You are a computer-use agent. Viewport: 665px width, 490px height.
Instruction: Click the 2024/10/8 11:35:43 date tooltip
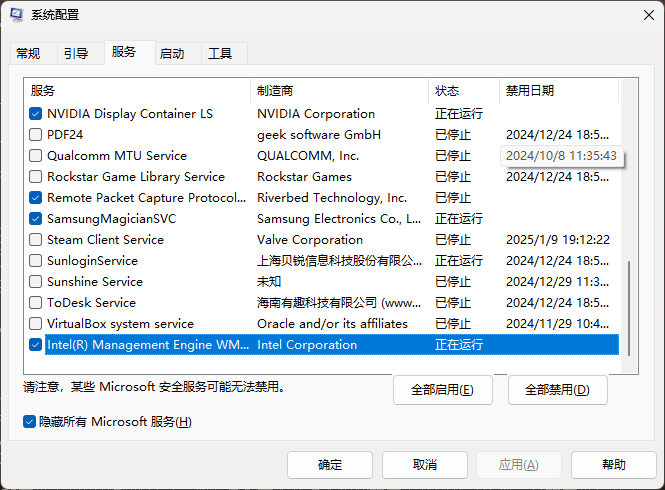[562, 156]
